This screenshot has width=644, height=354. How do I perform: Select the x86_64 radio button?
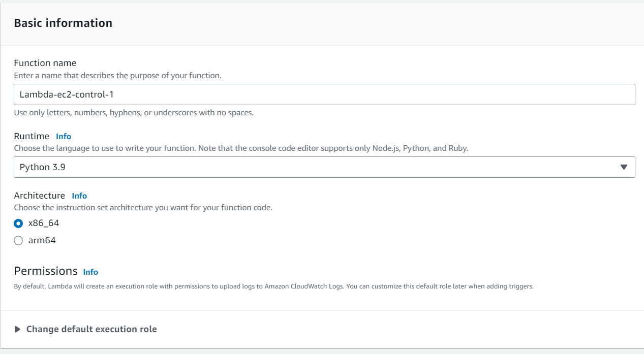coord(18,223)
